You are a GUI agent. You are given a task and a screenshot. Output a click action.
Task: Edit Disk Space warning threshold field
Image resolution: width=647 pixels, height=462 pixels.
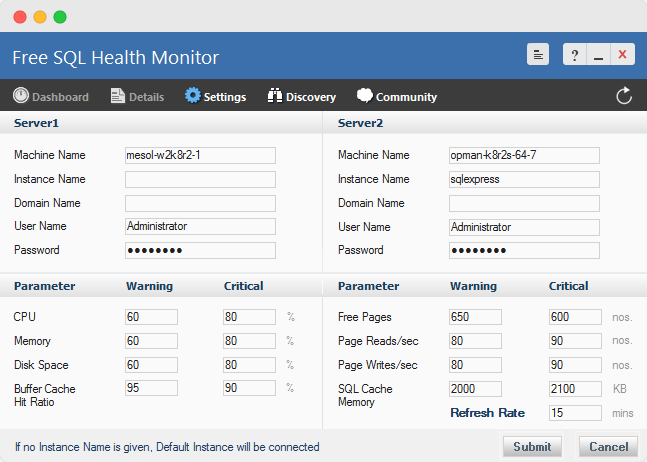pyautogui.click(x=151, y=365)
